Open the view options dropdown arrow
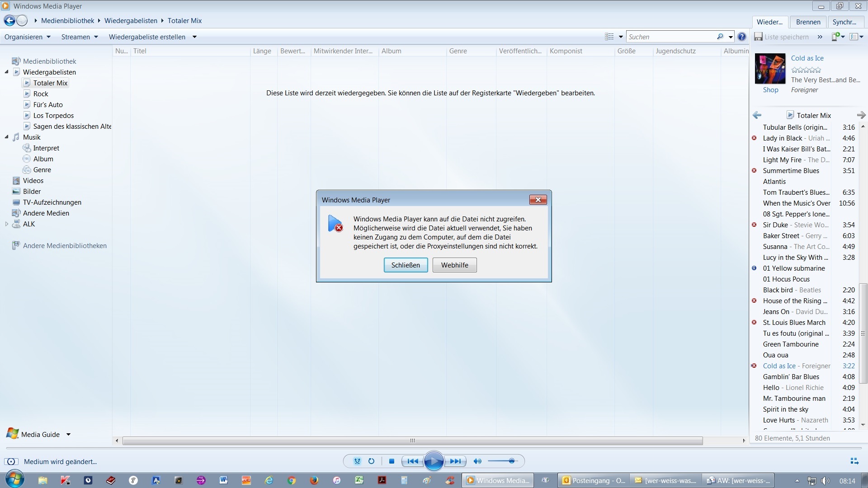The width and height of the screenshot is (868, 488). tap(621, 37)
